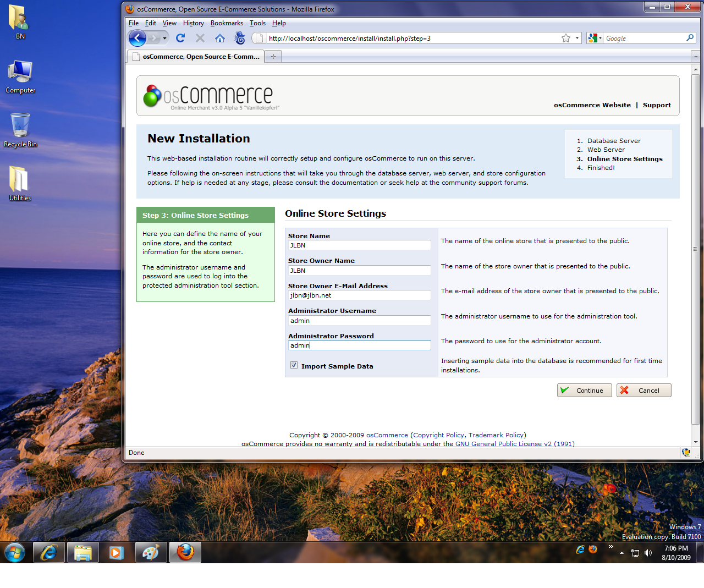Click the Google search magnifier icon

click(x=690, y=38)
